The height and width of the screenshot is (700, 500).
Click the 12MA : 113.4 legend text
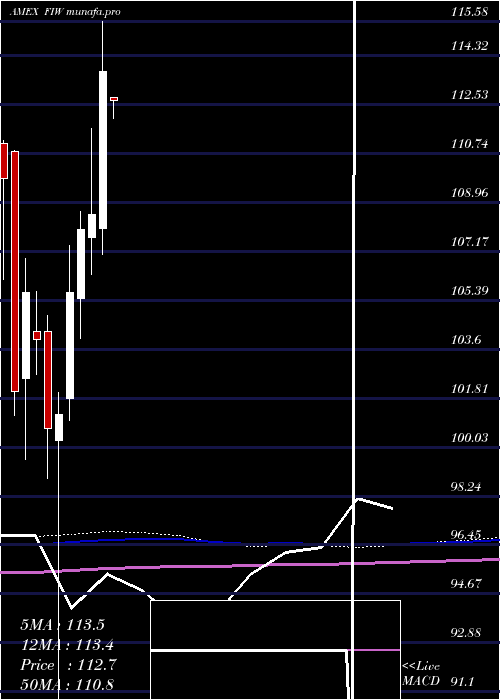(x=67, y=644)
